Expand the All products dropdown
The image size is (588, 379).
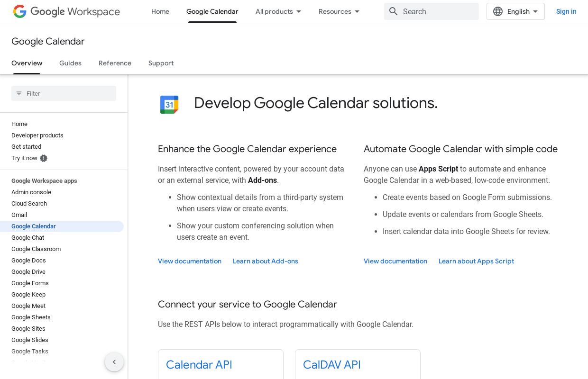click(x=278, y=11)
